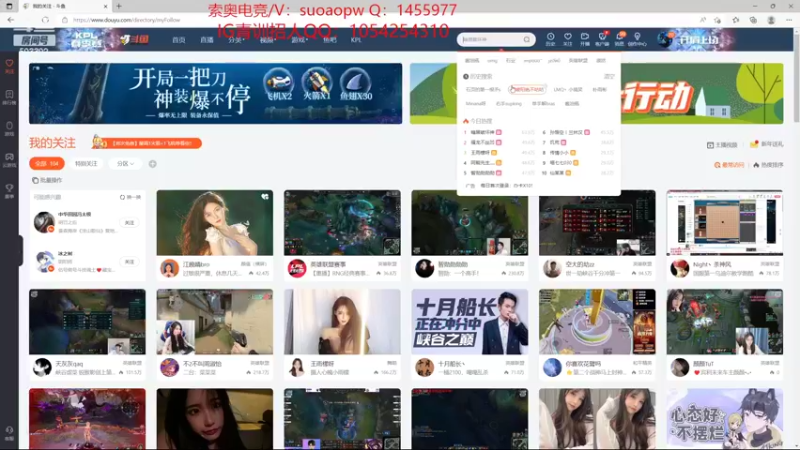Open a new browser tab
The width and height of the screenshot is (800, 450).
[x=119, y=6]
